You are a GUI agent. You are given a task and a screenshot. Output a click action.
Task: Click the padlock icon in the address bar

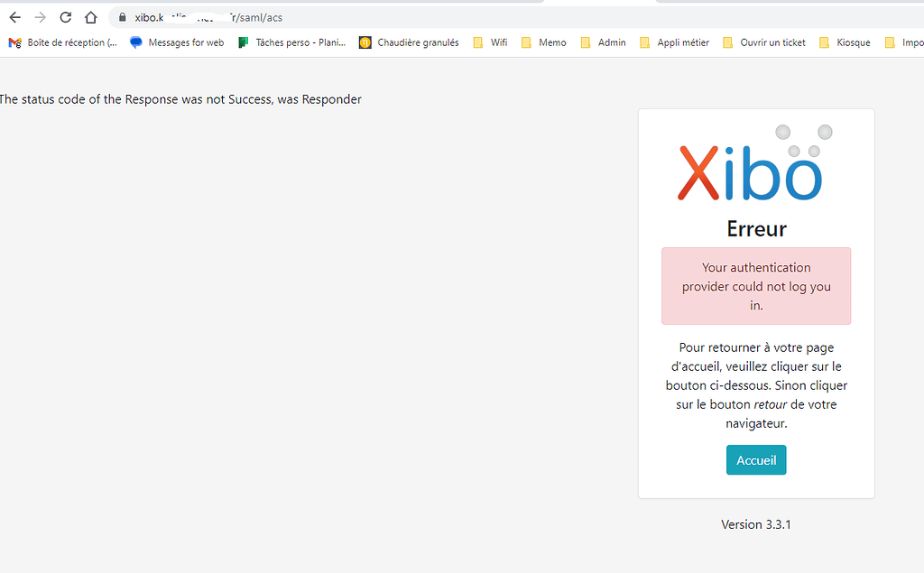click(121, 16)
